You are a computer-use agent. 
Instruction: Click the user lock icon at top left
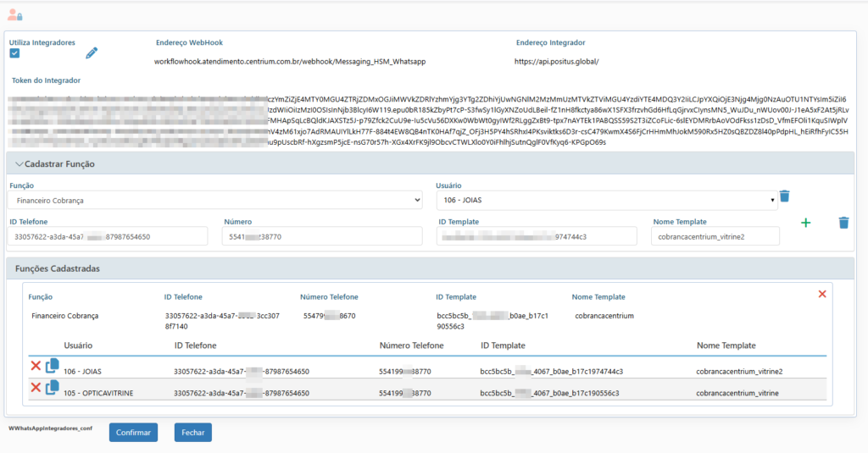14,14
